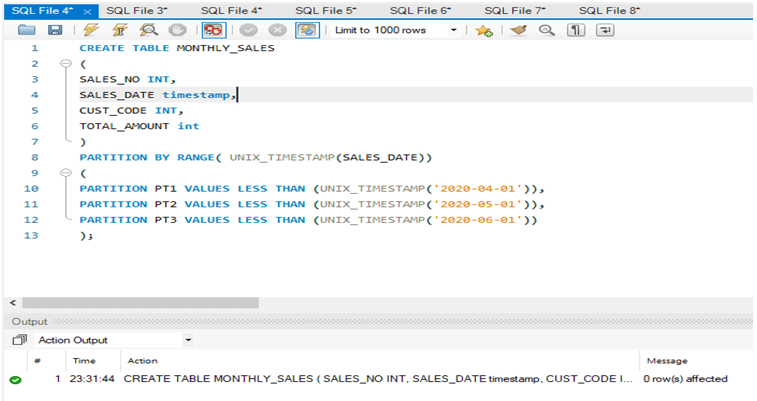Open Find panel with magnifying glass icon
The image size is (757, 401).
tap(546, 30)
